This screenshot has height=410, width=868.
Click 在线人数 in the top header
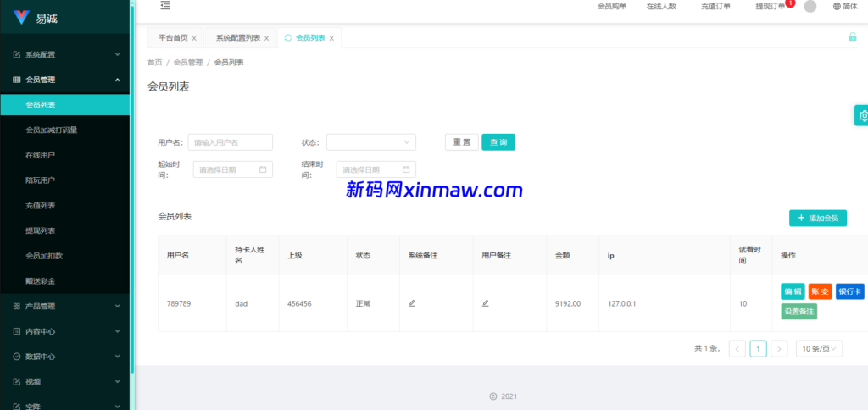tap(661, 7)
